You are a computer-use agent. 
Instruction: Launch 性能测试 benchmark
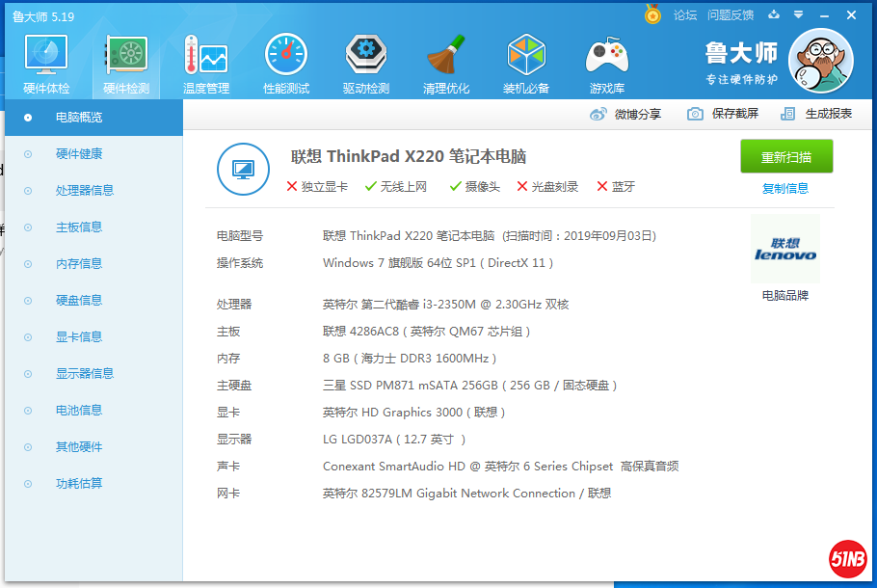pyautogui.click(x=284, y=61)
